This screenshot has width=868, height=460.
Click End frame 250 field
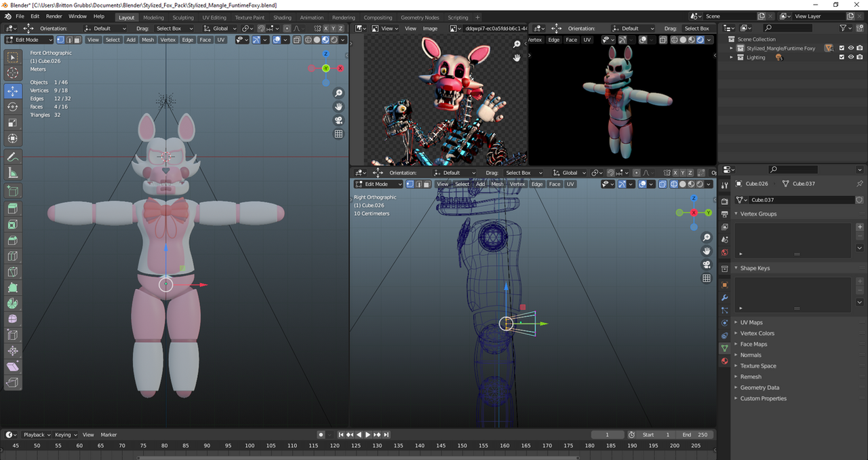point(694,435)
